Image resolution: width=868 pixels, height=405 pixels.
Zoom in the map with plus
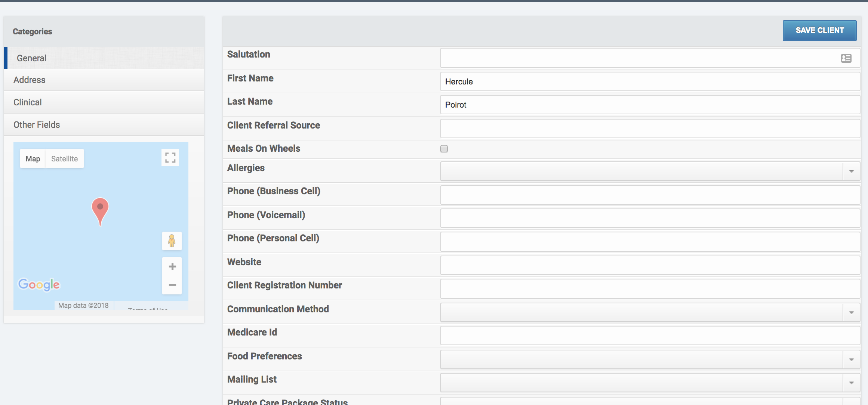tap(172, 266)
